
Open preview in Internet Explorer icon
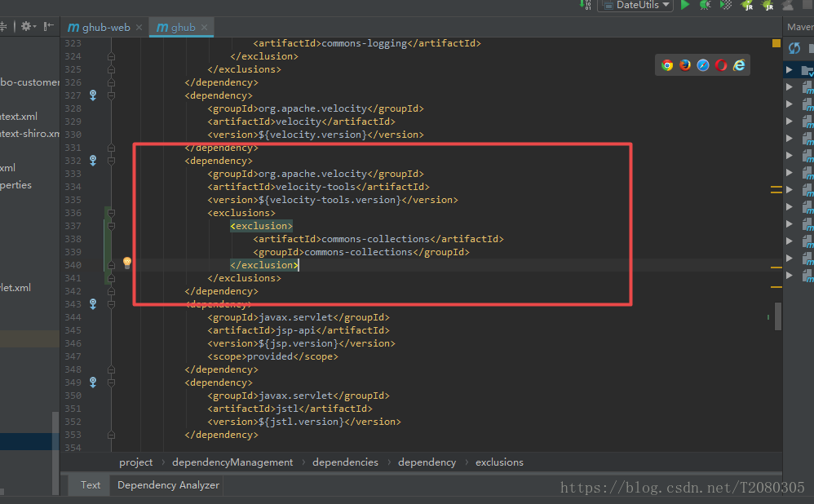tap(739, 65)
